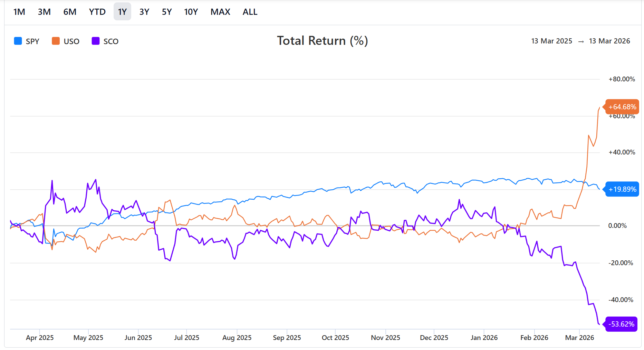Switch to the ALL range tab
Viewport: 644px width, 350px height.
250,12
